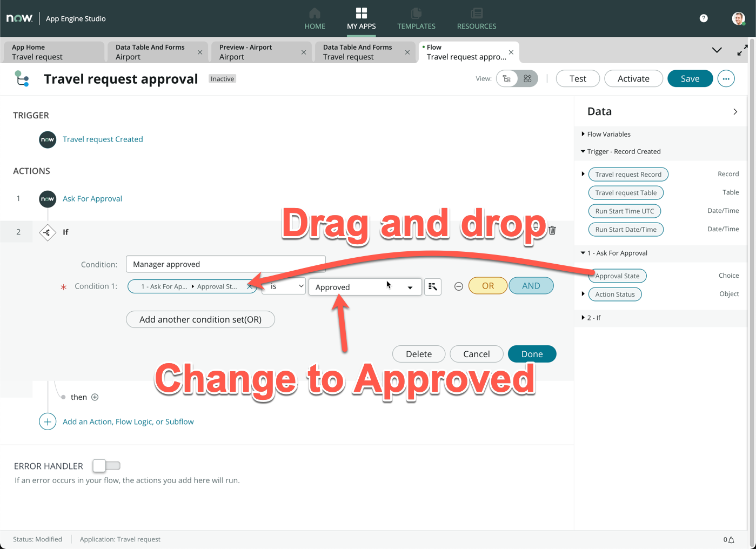Viewport: 756px width, 549px height.
Task: Toggle the Error Handler switch
Action: point(106,465)
